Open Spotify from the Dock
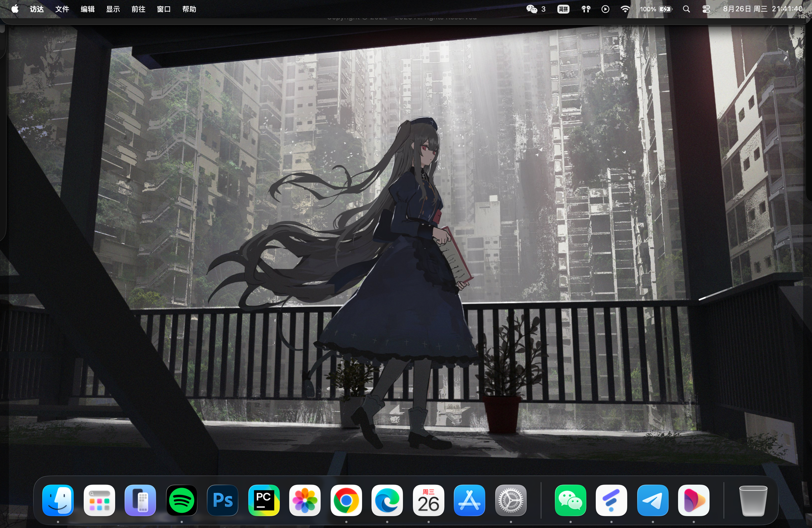 point(181,500)
